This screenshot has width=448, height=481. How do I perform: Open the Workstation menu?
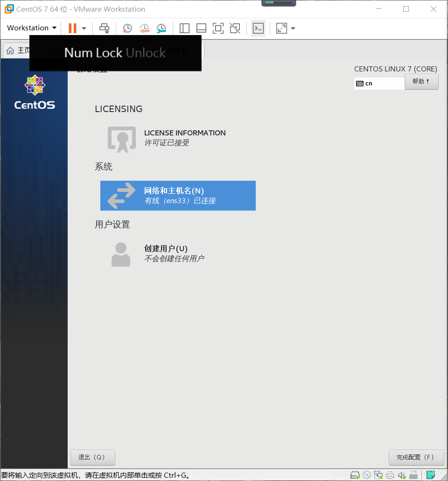pos(32,28)
